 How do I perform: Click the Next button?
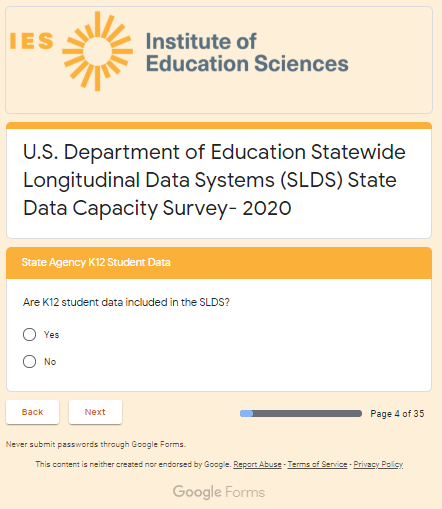coord(95,412)
